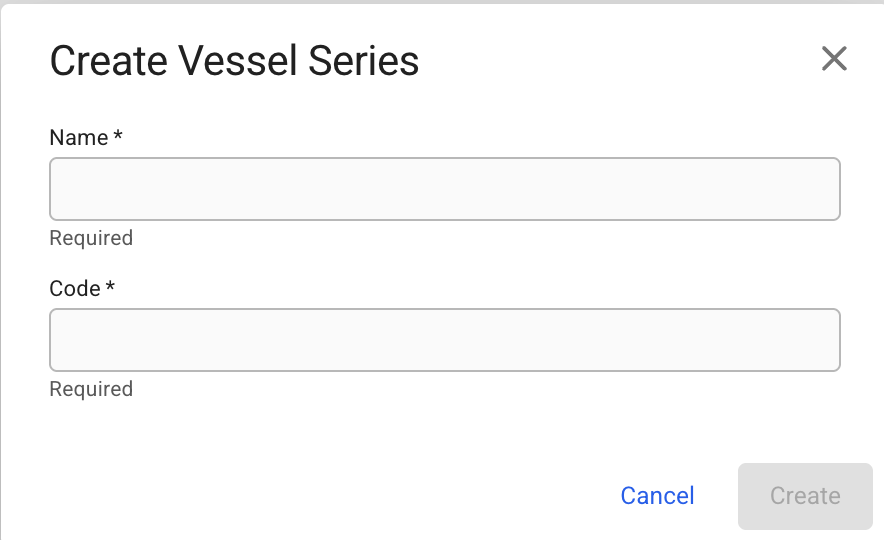Focus the Name text field
This screenshot has height=540, width=884.
pyautogui.click(x=444, y=189)
